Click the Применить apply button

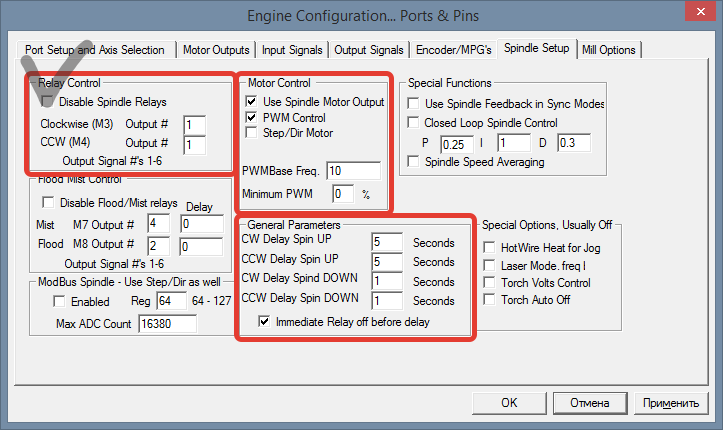click(670, 403)
